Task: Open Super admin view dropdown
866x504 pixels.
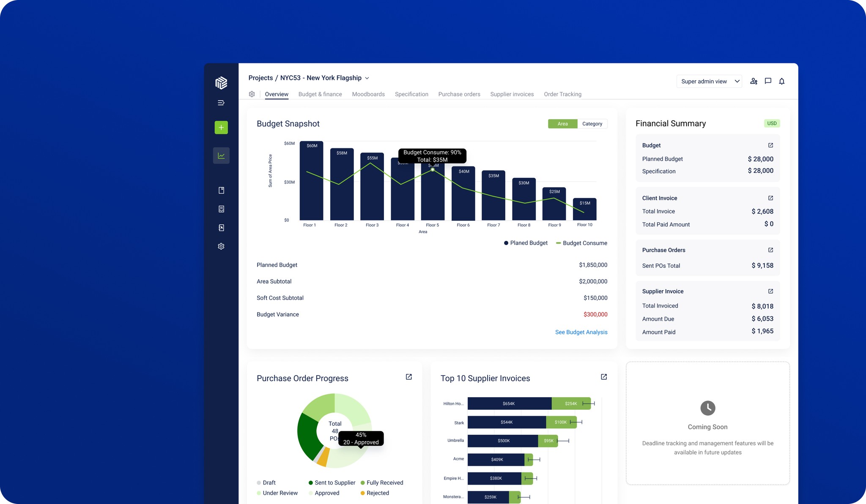Action: 710,81
